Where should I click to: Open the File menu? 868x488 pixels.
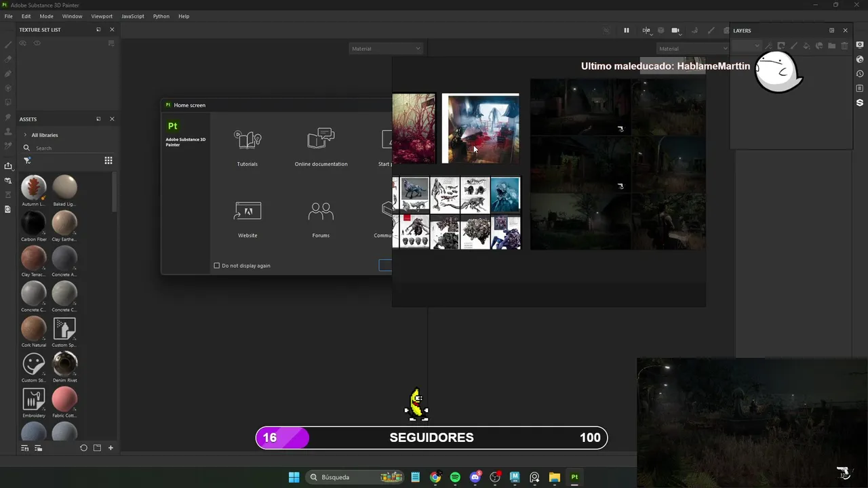click(9, 16)
